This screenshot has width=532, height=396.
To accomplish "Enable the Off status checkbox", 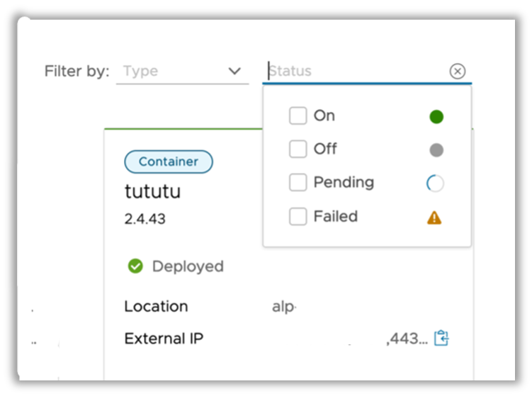I will pyautogui.click(x=298, y=149).
